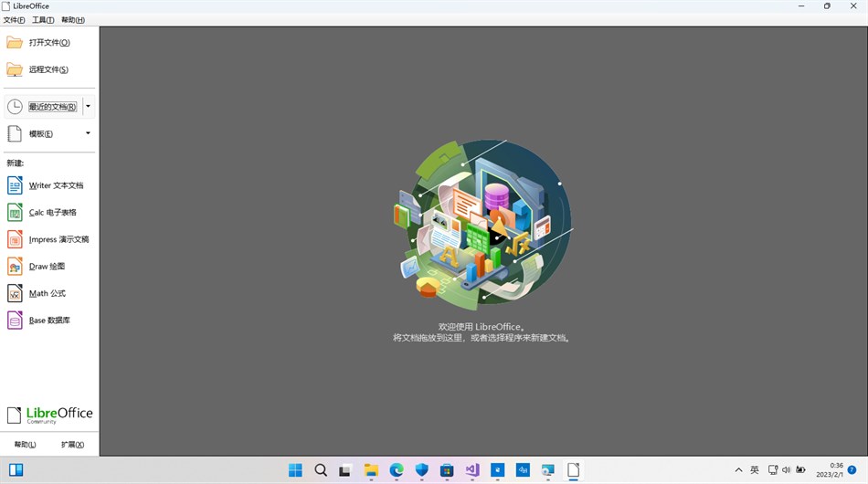
Task: Click the notification badge in tray
Action: pos(852,470)
